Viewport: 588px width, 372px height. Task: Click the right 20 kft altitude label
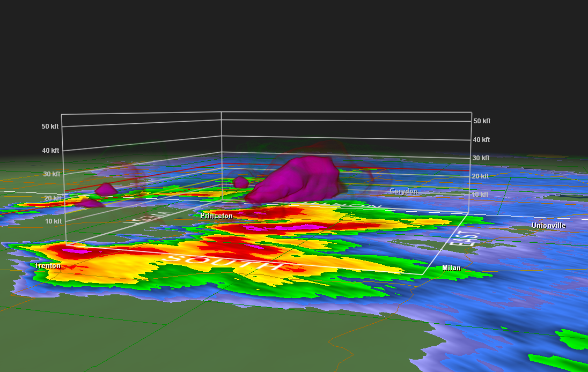click(480, 176)
